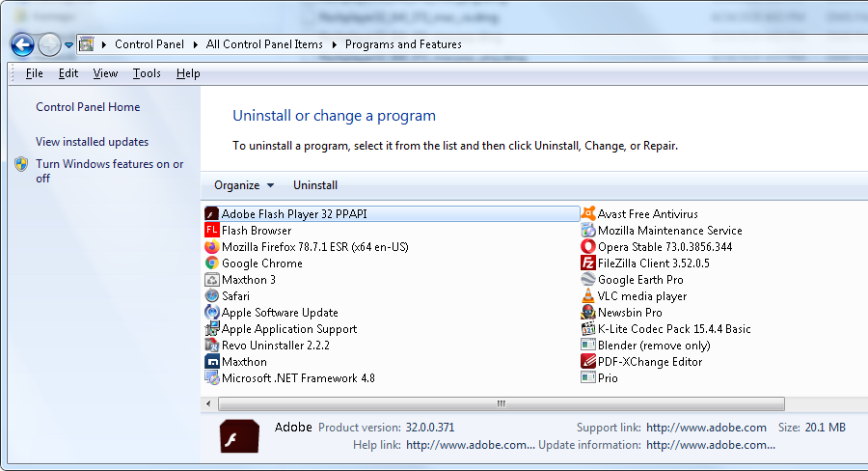Open Control Panel Home link
868x471 pixels.
(x=88, y=107)
